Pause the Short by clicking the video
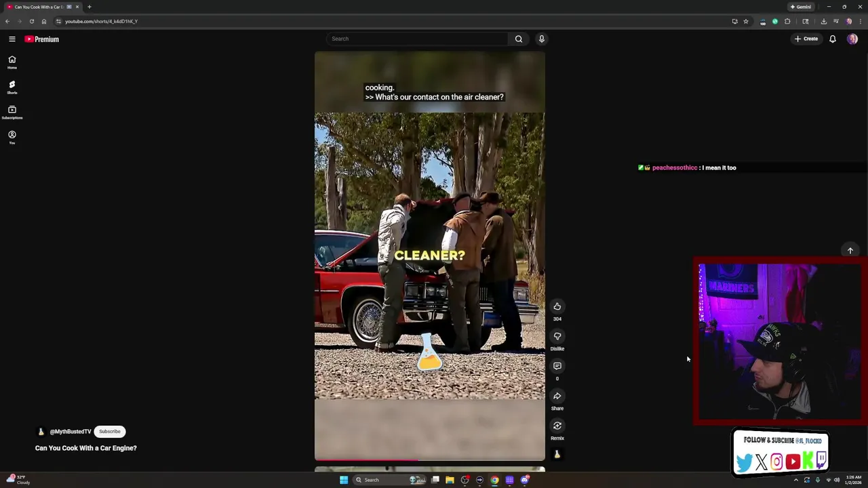The image size is (868, 488). pos(429,256)
